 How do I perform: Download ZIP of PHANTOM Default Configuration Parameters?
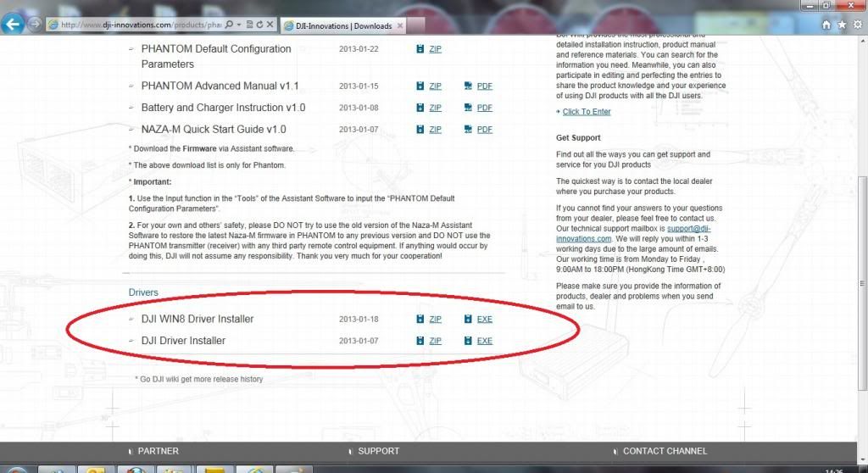(x=435, y=48)
